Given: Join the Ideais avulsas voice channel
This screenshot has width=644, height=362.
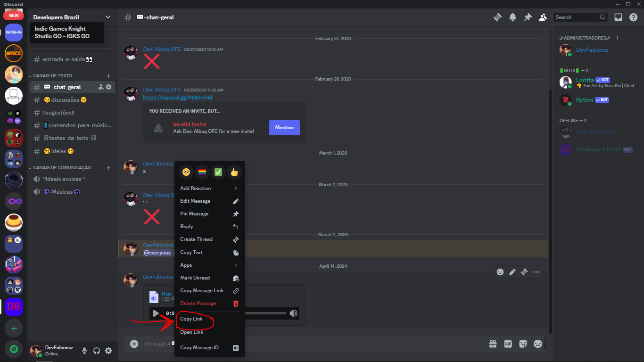Looking at the screenshot, I should 73,179.
